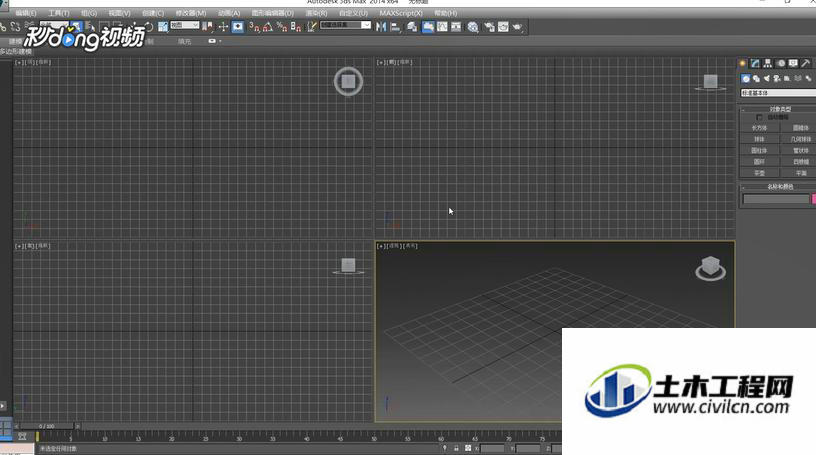Click the 圆柱体 cylinder button

[759, 150]
